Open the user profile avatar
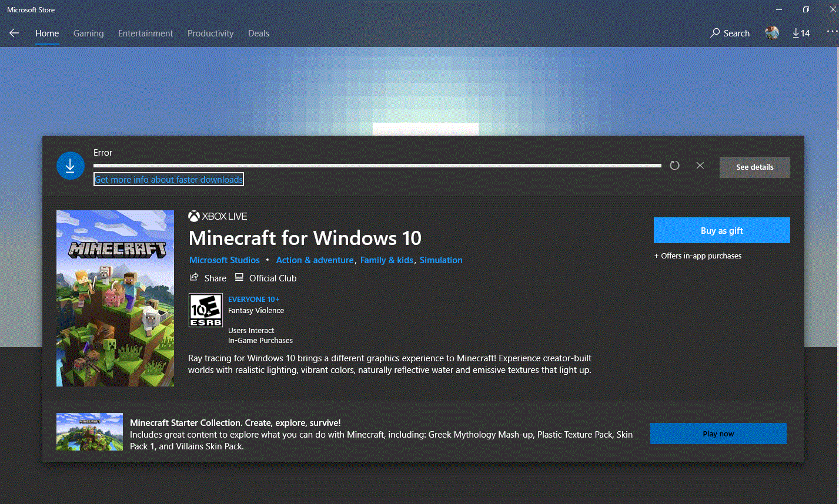The height and width of the screenshot is (504, 839). (772, 33)
